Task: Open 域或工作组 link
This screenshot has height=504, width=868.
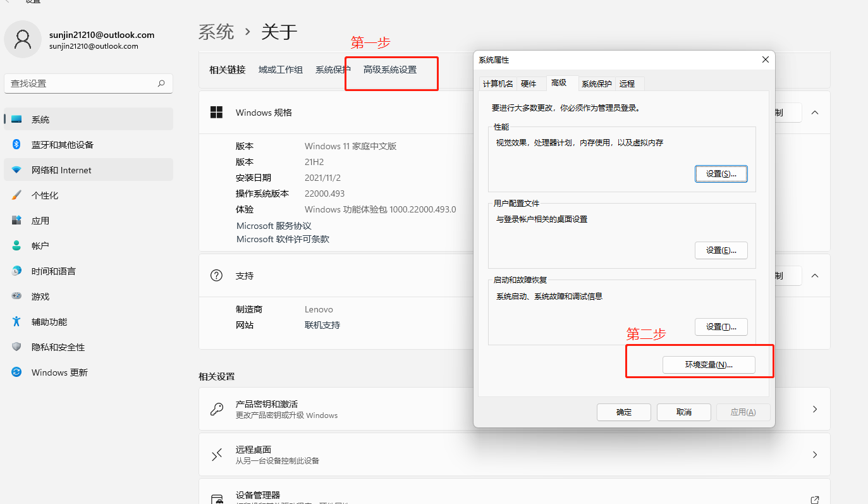Action: click(x=281, y=70)
